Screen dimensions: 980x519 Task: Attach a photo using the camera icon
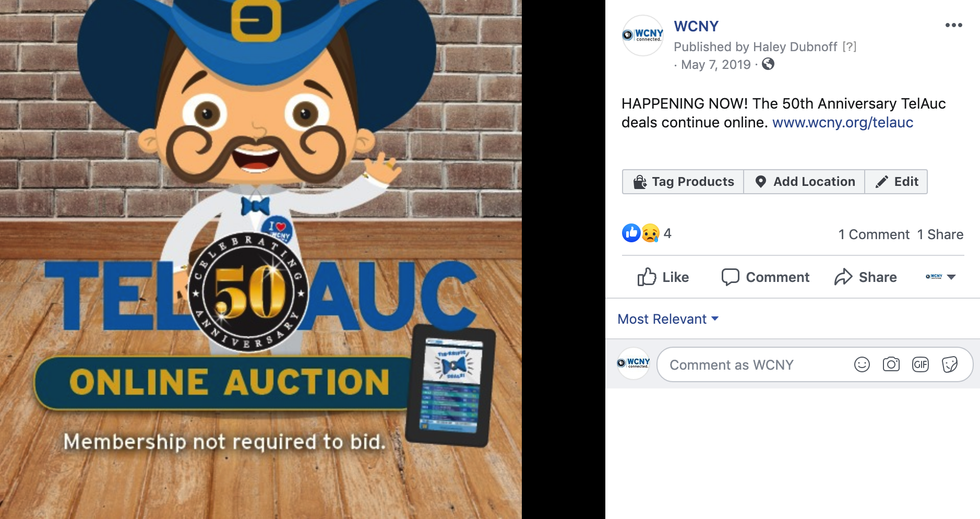tap(891, 364)
